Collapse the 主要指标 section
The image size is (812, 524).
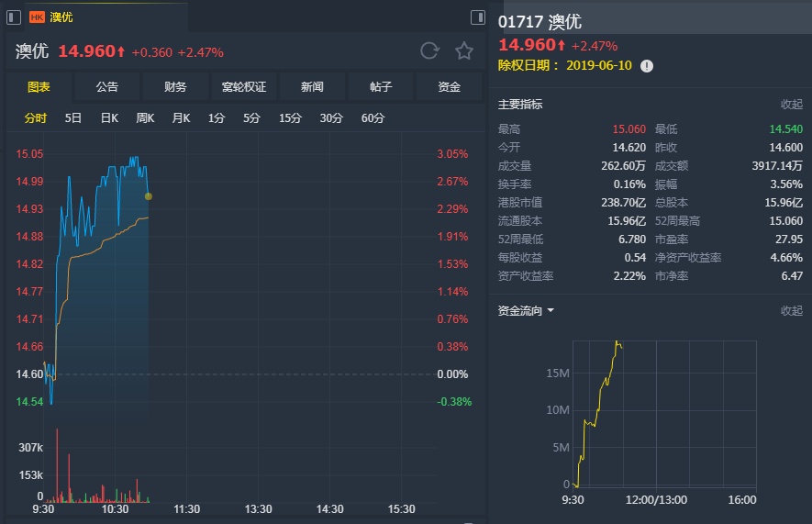[791, 104]
